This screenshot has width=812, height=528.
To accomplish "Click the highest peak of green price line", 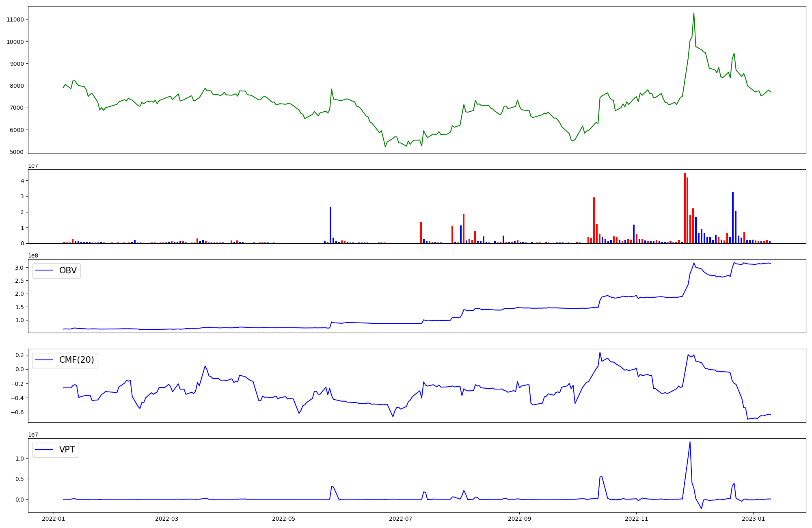I will (693, 13).
